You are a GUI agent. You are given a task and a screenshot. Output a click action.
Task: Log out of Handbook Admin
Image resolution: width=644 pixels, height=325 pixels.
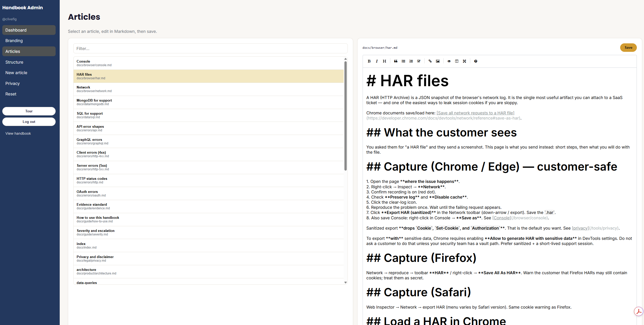coord(29,122)
